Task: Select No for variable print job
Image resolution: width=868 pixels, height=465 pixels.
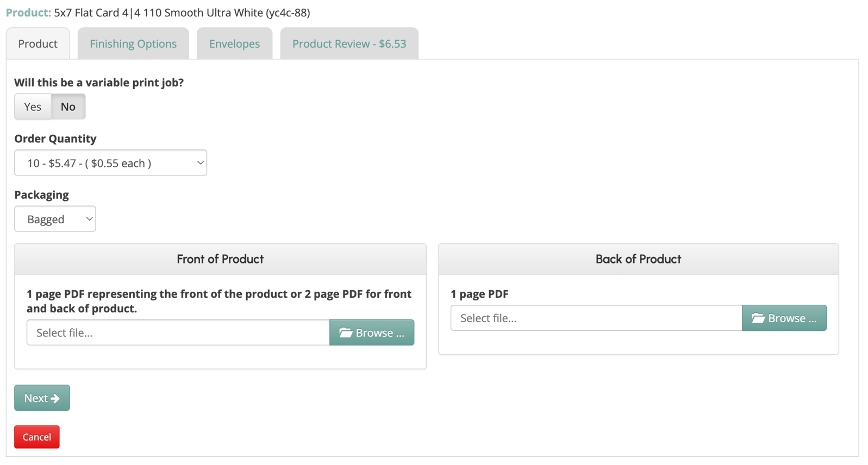Action: (68, 106)
